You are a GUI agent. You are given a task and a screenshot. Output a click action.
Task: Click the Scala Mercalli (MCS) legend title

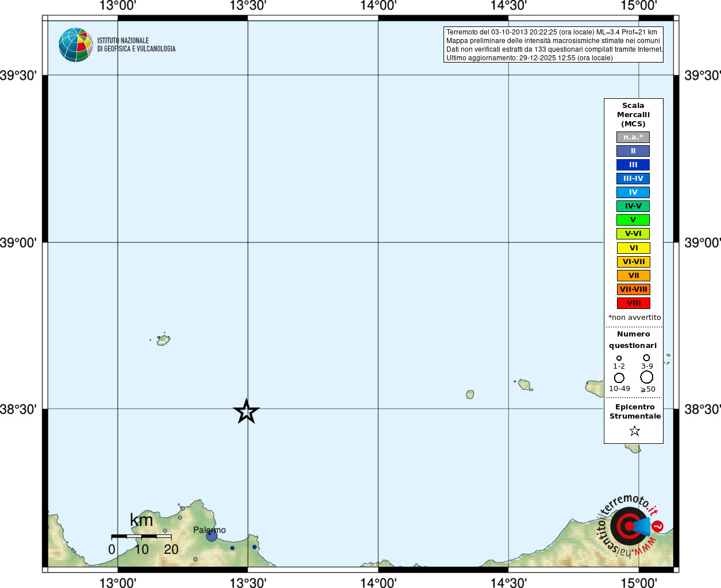633,115
